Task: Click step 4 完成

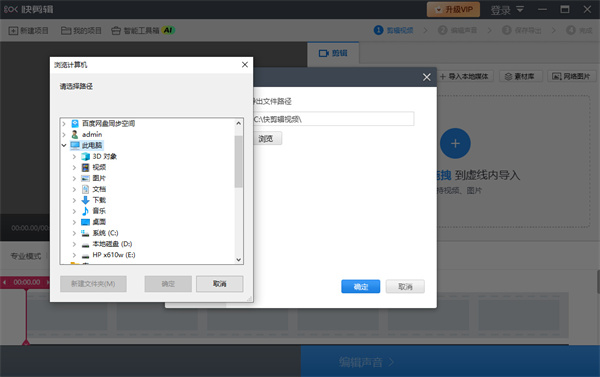Action: pyautogui.click(x=579, y=30)
